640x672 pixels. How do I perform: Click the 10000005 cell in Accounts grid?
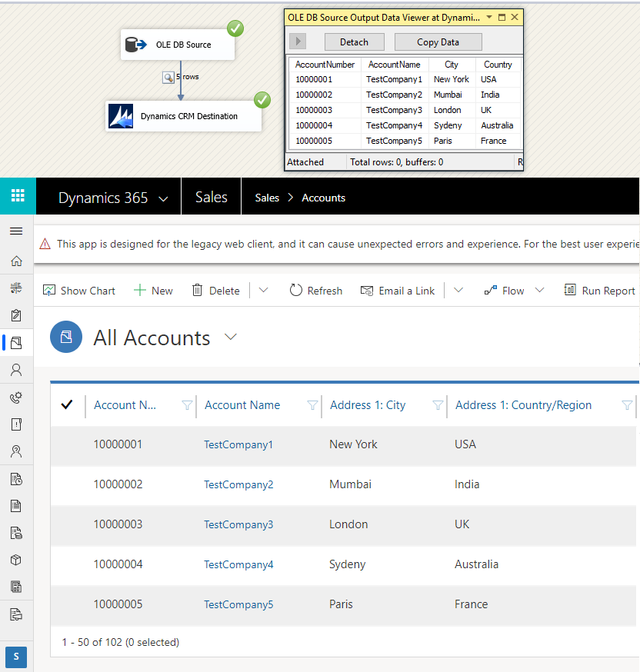pos(118,604)
